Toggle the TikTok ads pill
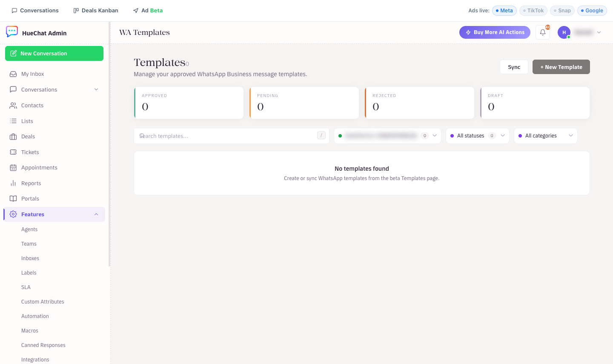 [533, 11]
